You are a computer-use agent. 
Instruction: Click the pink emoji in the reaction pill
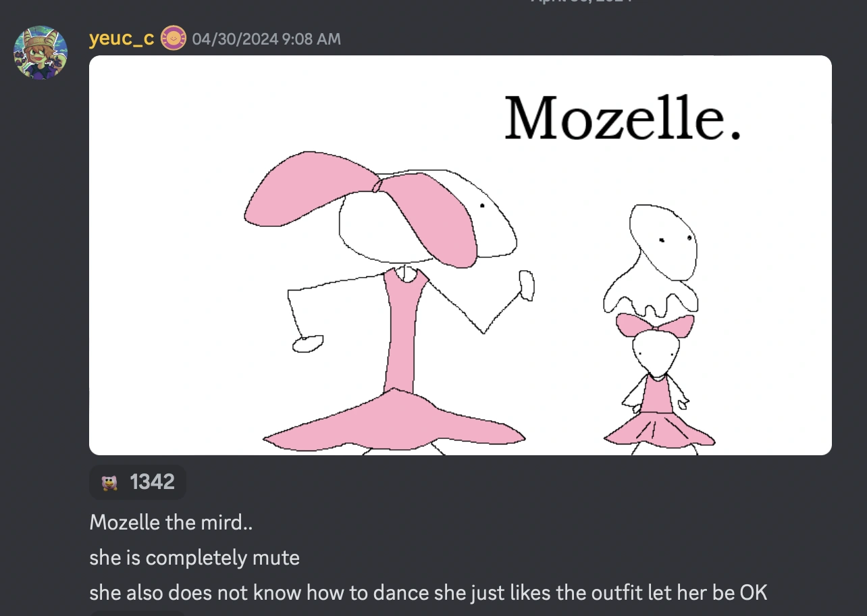coord(109,482)
